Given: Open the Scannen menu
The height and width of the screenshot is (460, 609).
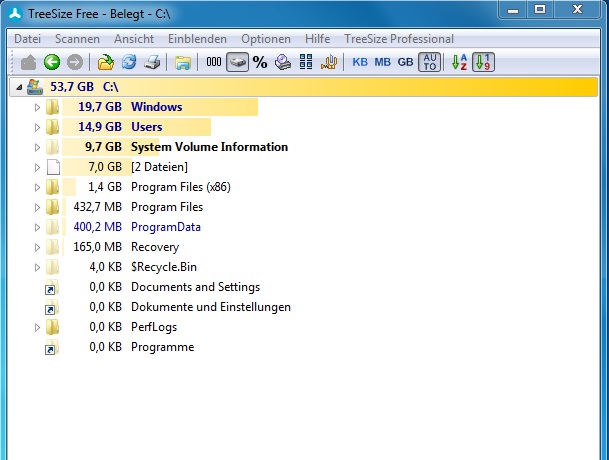Looking at the screenshot, I should click(77, 39).
